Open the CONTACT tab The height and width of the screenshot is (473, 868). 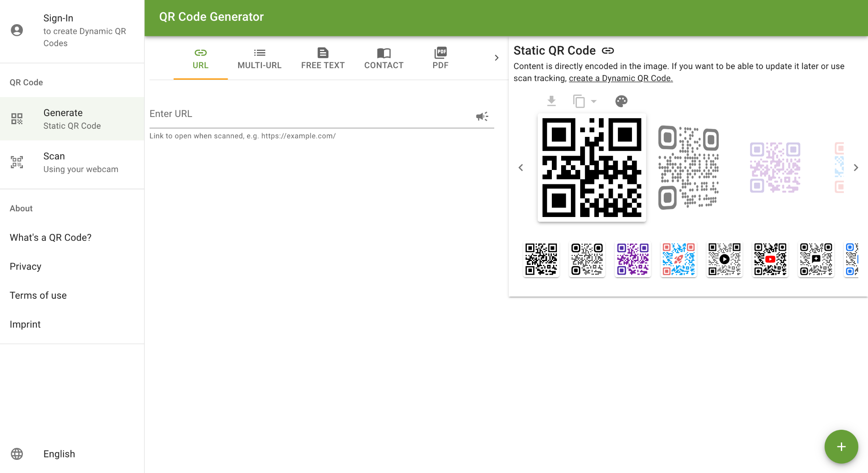(x=383, y=58)
